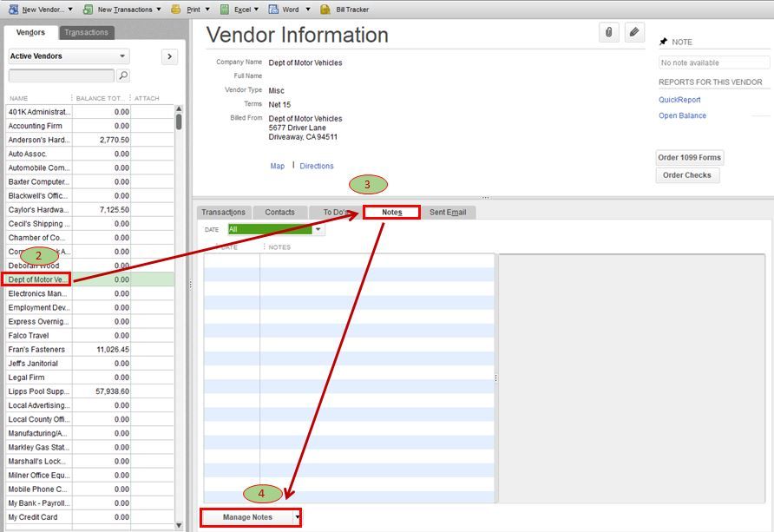This screenshot has width=774, height=532.
Task: Select vendor Anderson's Hardware
Action: point(40,140)
